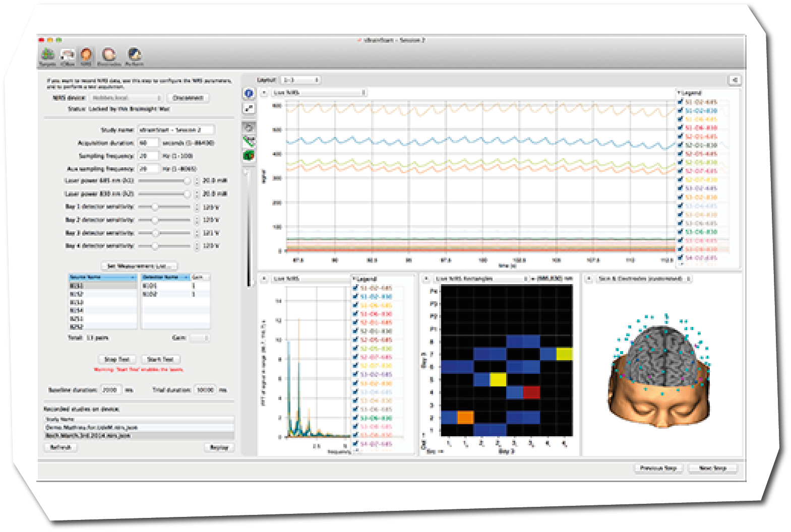This screenshot has height=532, width=791.
Task: Open the NIRS device dropdown
Action: (126, 98)
